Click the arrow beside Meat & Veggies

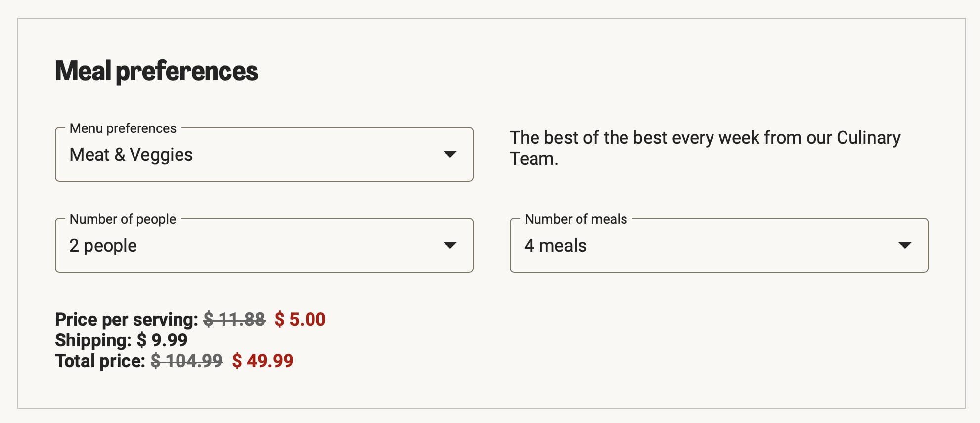pos(449,154)
